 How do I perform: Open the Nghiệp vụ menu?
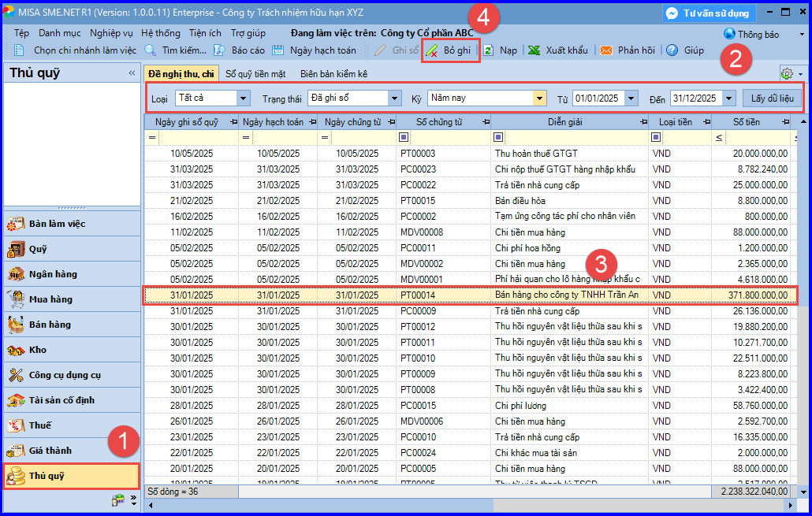111,33
